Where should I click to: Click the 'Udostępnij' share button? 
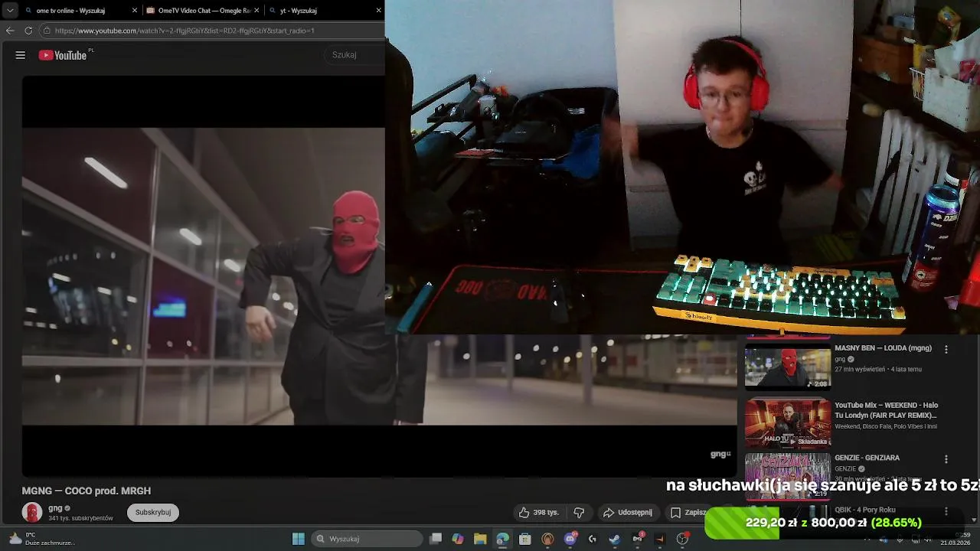click(x=628, y=513)
